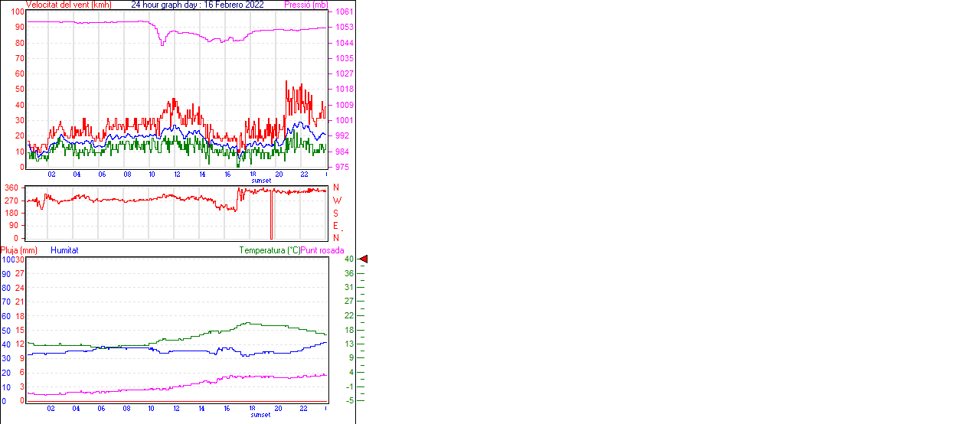Click the 'sunset' label under the temperature chart

(260, 415)
